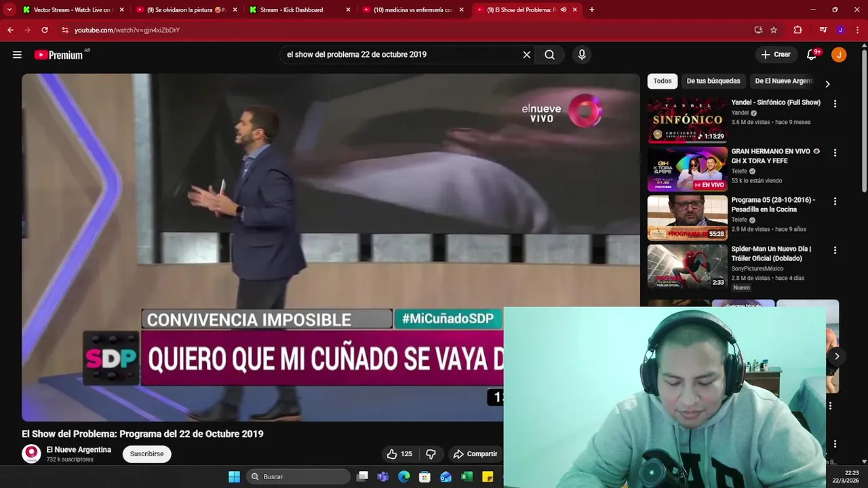868x488 pixels.
Task: Click the taskbar Buscar search box
Action: click(298, 476)
